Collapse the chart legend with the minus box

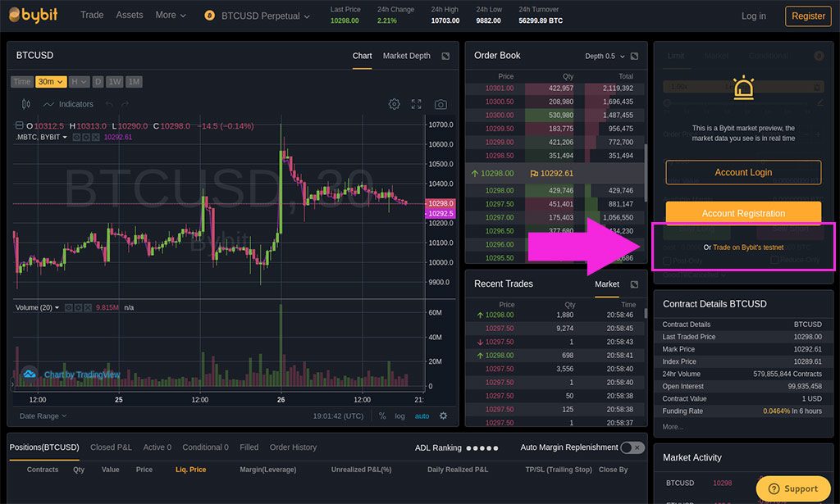(19, 125)
